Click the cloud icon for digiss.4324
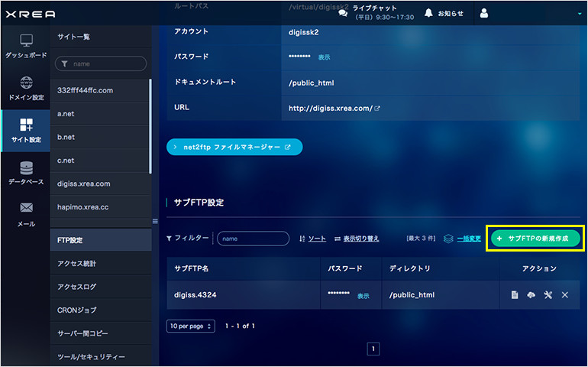This screenshot has width=588, height=367. (x=531, y=295)
